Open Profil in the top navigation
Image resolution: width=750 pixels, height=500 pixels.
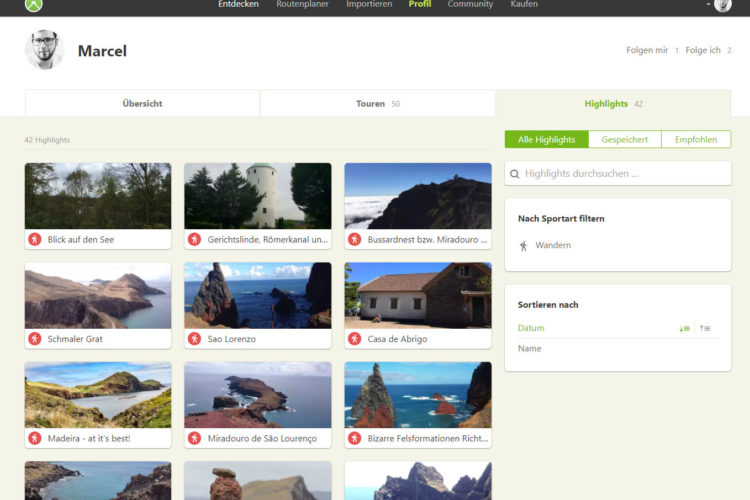tap(420, 4)
